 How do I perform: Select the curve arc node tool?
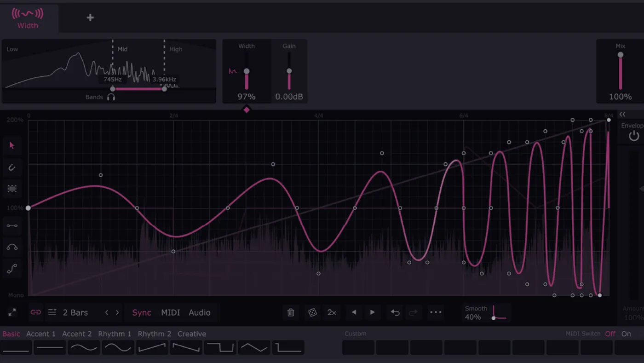pyautogui.click(x=12, y=248)
